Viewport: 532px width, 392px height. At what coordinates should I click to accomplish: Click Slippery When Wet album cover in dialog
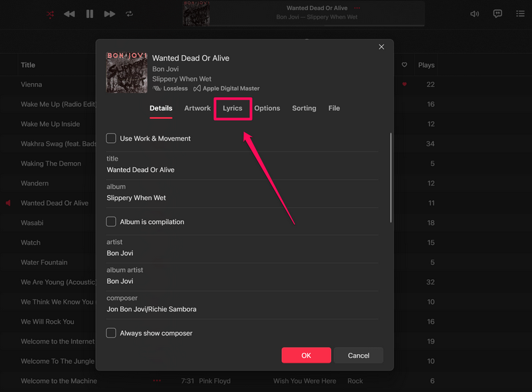[126, 72]
